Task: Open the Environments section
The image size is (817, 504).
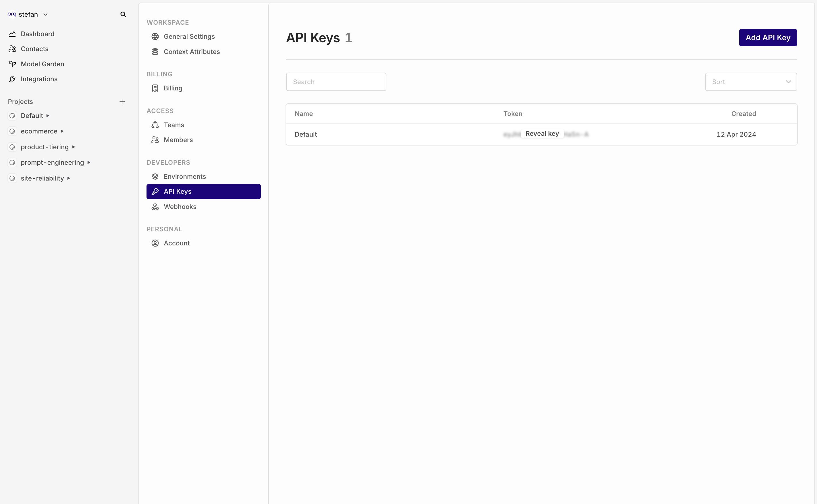Action: [184, 176]
